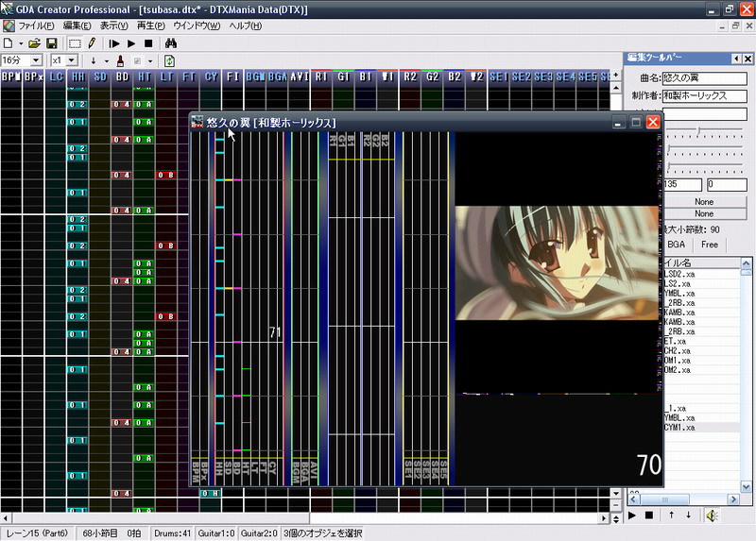The image size is (756, 541).
Task: Click the down-arrow direction icon
Action: click(x=94, y=60)
